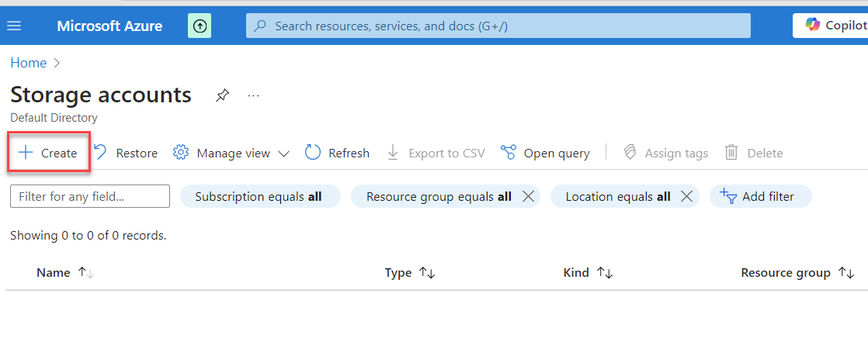Viewport: 868px width, 345px height.
Task: Click the green upgrade arrow icon
Action: click(200, 26)
